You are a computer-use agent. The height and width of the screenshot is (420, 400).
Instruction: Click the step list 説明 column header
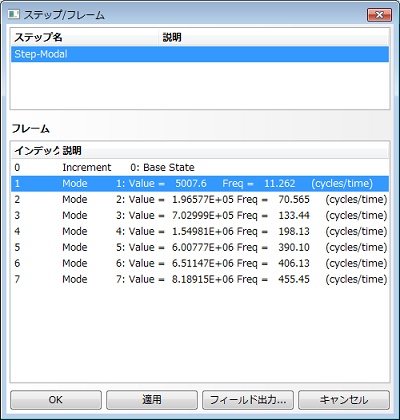[x=273, y=37]
